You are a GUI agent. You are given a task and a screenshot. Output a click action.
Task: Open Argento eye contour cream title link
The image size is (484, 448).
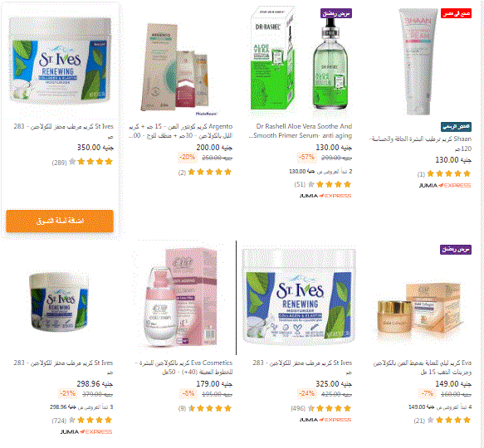(181, 131)
